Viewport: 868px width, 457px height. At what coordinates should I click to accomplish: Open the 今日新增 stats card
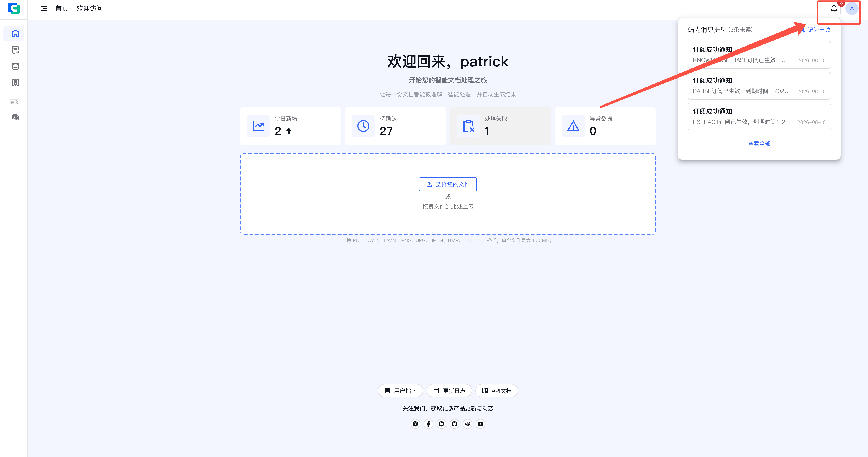[290, 126]
